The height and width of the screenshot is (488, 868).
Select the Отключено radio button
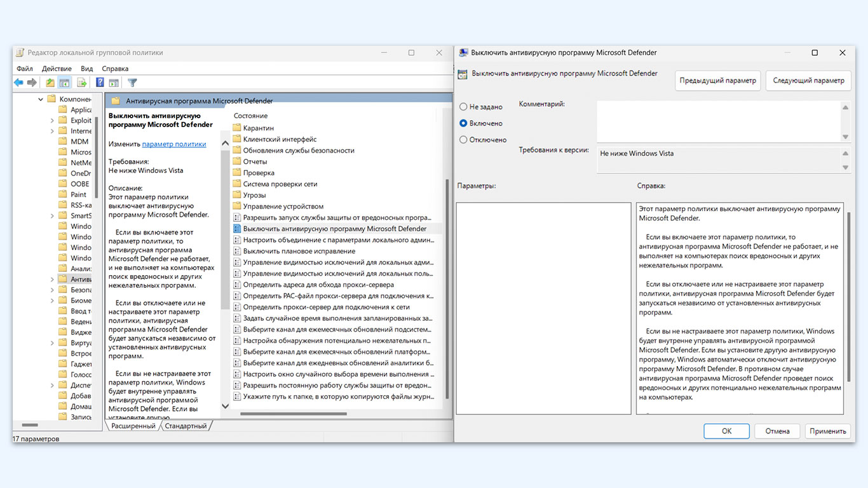[x=463, y=140]
